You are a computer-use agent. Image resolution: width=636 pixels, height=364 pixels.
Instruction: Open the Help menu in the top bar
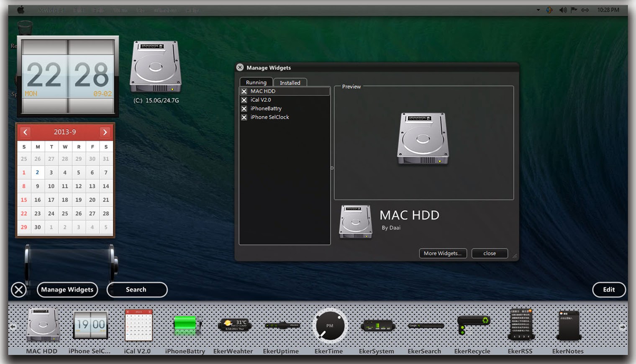tap(192, 10)
